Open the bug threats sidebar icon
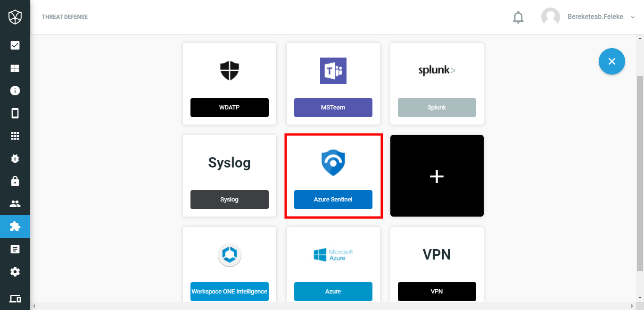 [x=15, y=159]
